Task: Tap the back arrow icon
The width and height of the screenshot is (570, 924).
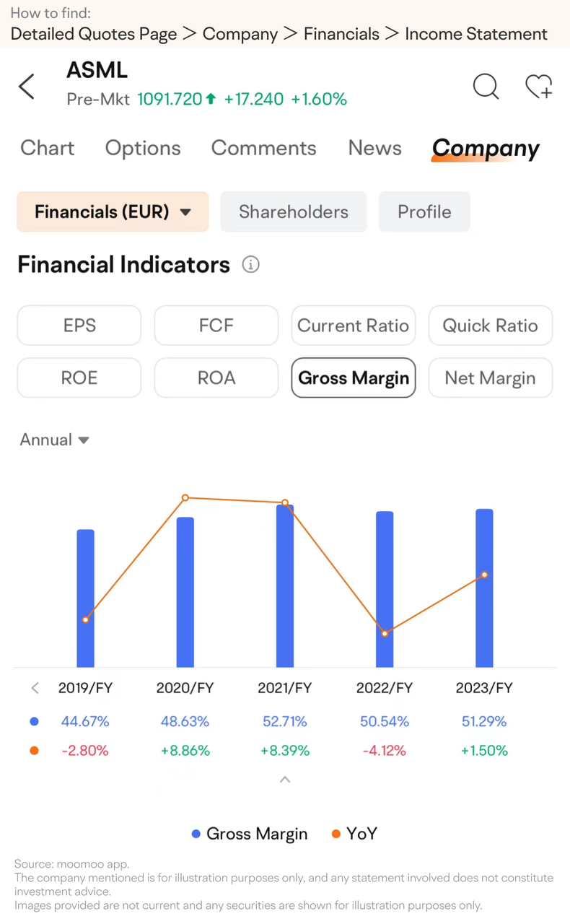Action: [x=27, y=87]
